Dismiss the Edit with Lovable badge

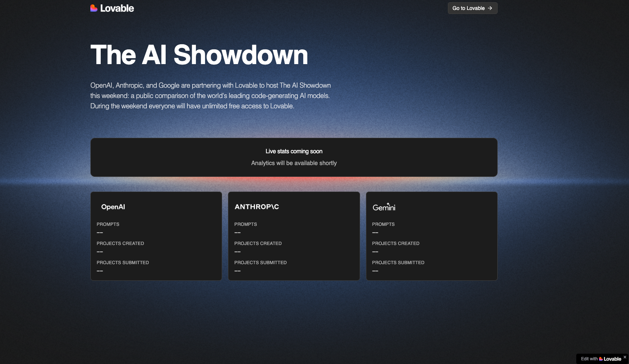(625, 357)
